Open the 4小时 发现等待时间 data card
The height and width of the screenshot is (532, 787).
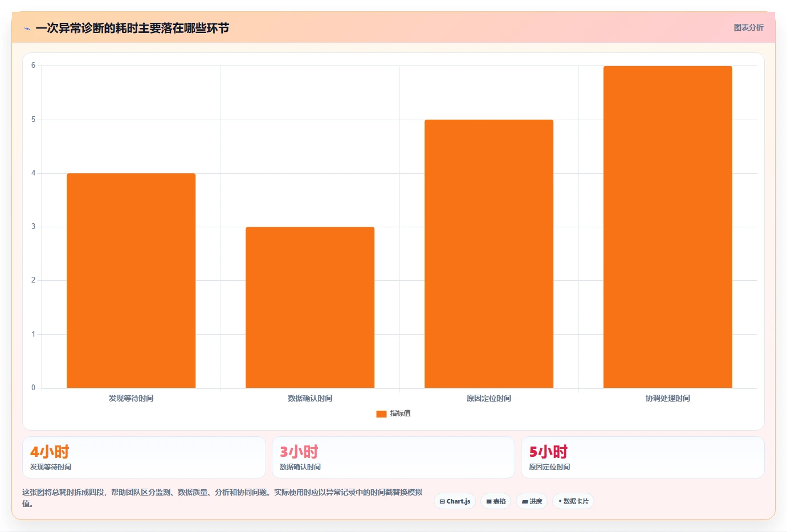point(144,457)
